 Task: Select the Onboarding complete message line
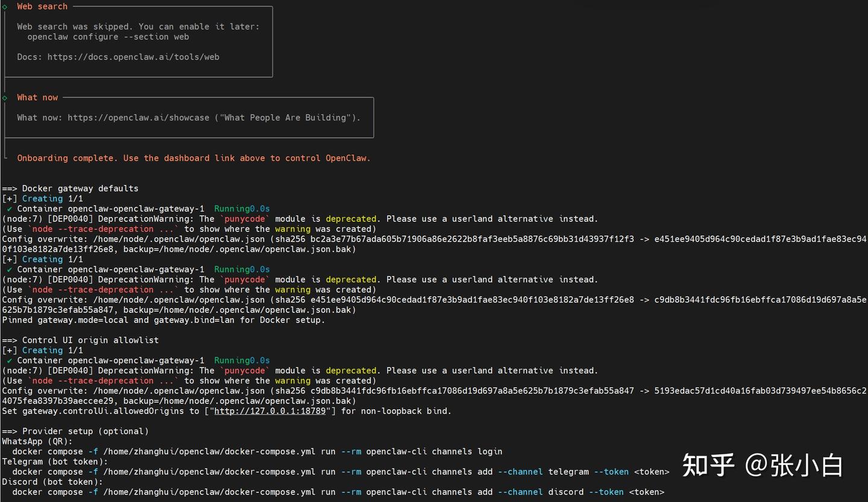[x=193, y=158]
